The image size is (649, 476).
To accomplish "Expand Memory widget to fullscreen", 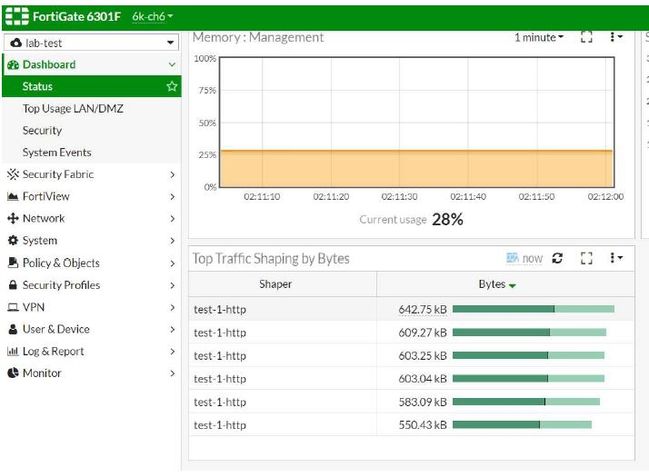I will [x=587, y=37].
